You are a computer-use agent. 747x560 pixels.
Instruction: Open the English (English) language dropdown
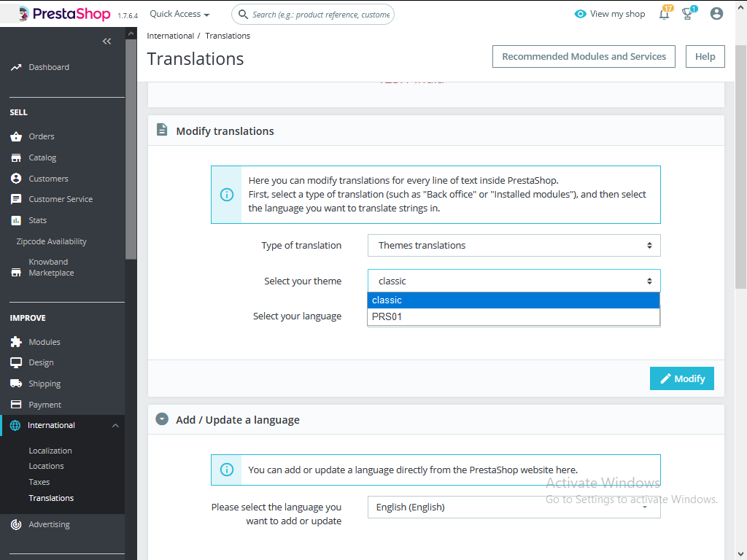tap(514, 507)
